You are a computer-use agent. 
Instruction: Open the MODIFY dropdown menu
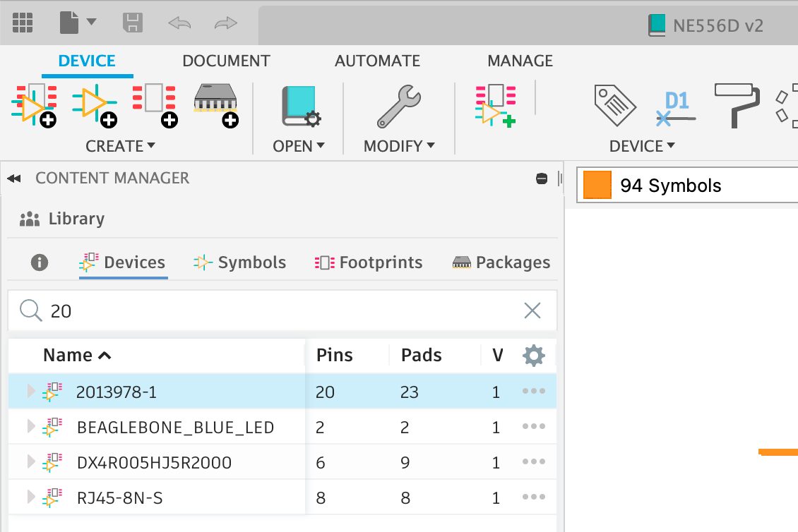point(399,146)
